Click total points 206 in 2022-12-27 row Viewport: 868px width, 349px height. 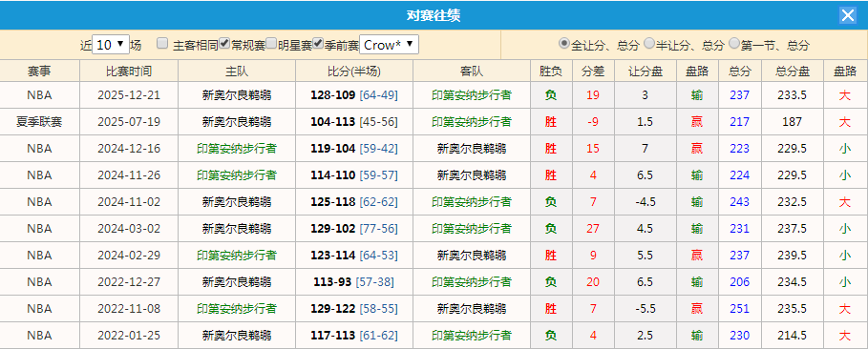(x=740, y=282)
